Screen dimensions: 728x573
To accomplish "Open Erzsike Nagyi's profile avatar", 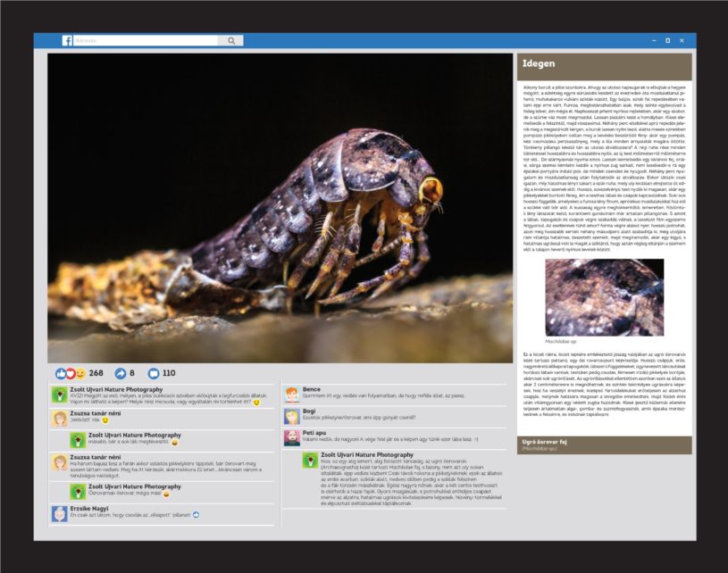I will click(59, 512).
